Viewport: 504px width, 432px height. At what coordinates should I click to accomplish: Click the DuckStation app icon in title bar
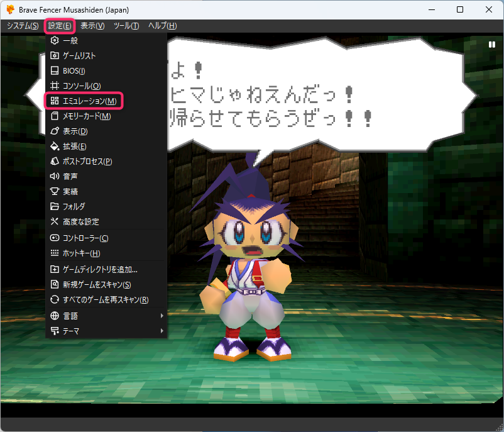10,9
